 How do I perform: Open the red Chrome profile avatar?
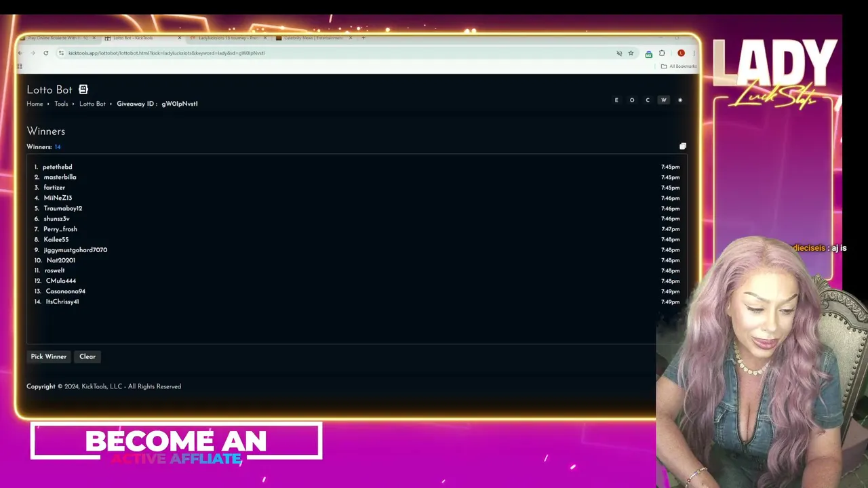point(681,53)
